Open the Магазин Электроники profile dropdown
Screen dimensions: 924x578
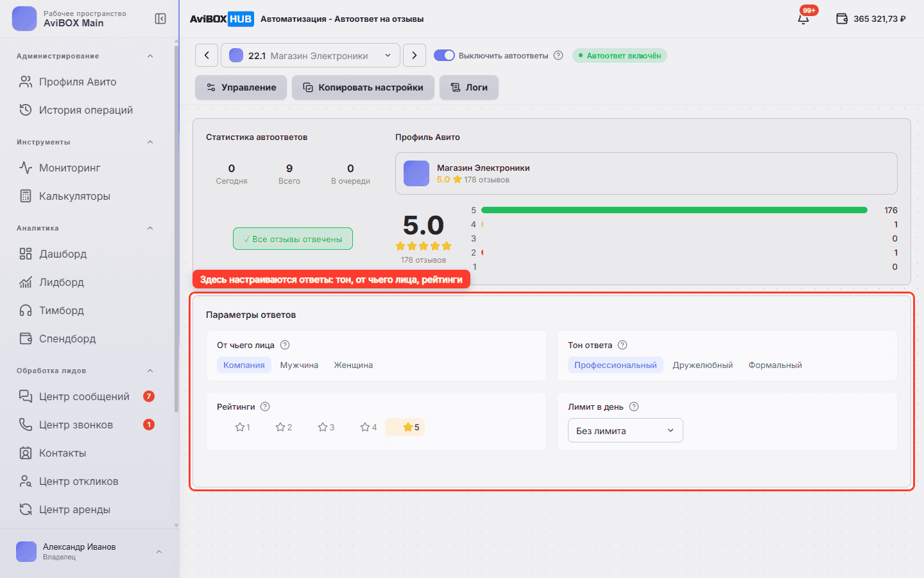tap(311, 55)
